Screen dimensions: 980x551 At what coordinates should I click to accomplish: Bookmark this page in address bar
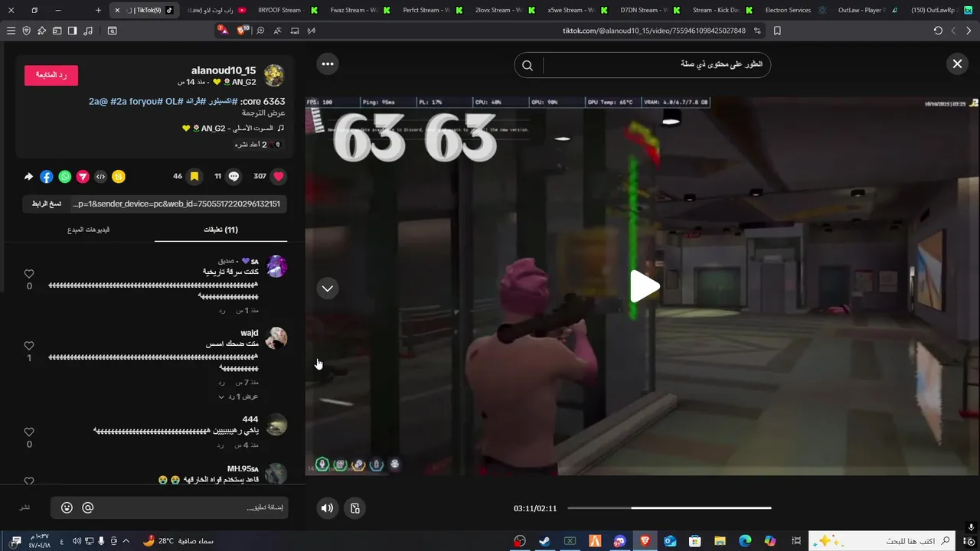click(777, 31)
